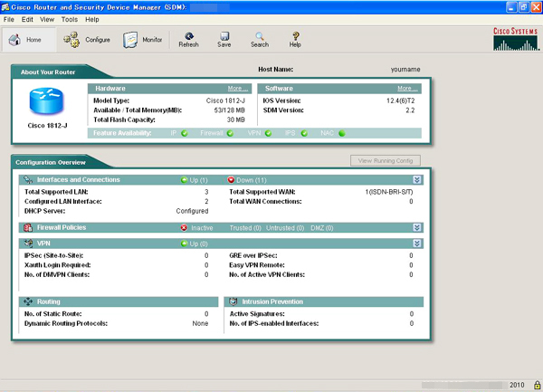The image size is (543, 392).
Task: Click the VPN section icon
Action: (28, 244)
